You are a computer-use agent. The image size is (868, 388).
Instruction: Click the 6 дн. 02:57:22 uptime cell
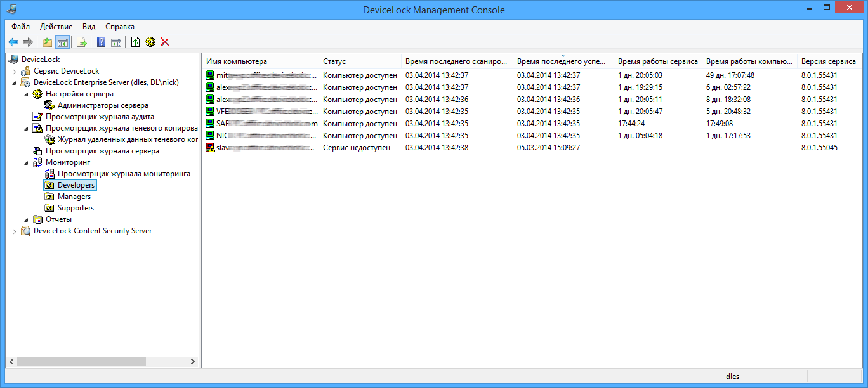(x=728, y=87)
